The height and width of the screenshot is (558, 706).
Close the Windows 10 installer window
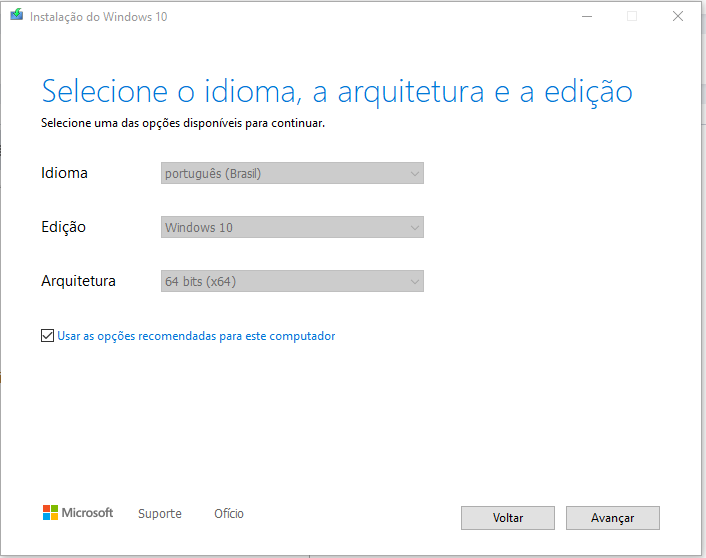(x=678, y=17)
